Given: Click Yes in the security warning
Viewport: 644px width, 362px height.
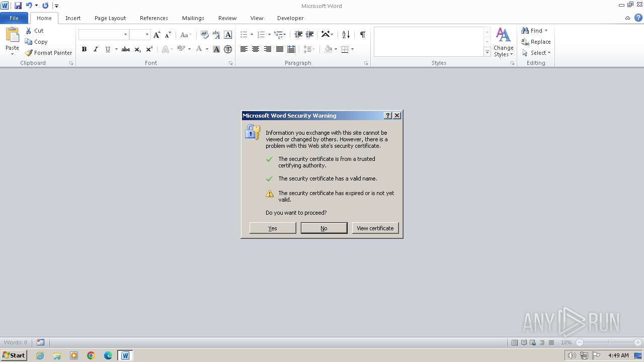Looking at the screenshot, I should click(x=273, y=228).
